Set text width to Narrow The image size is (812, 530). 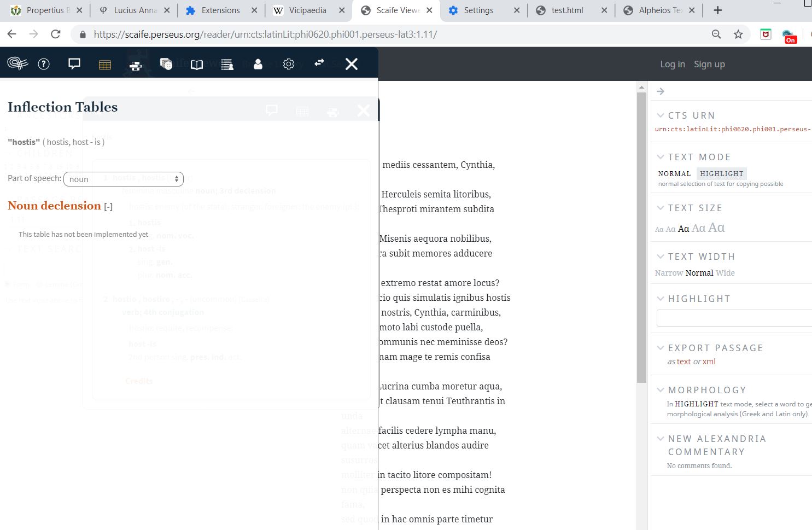[668, 272]
